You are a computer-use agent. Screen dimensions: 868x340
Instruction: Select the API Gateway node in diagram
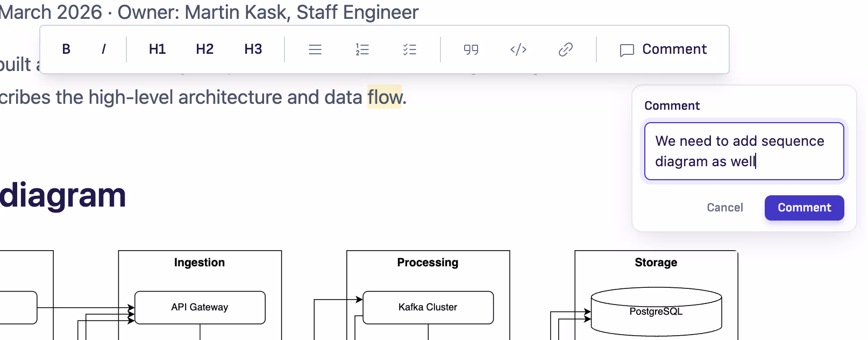[x=200, y=308]
